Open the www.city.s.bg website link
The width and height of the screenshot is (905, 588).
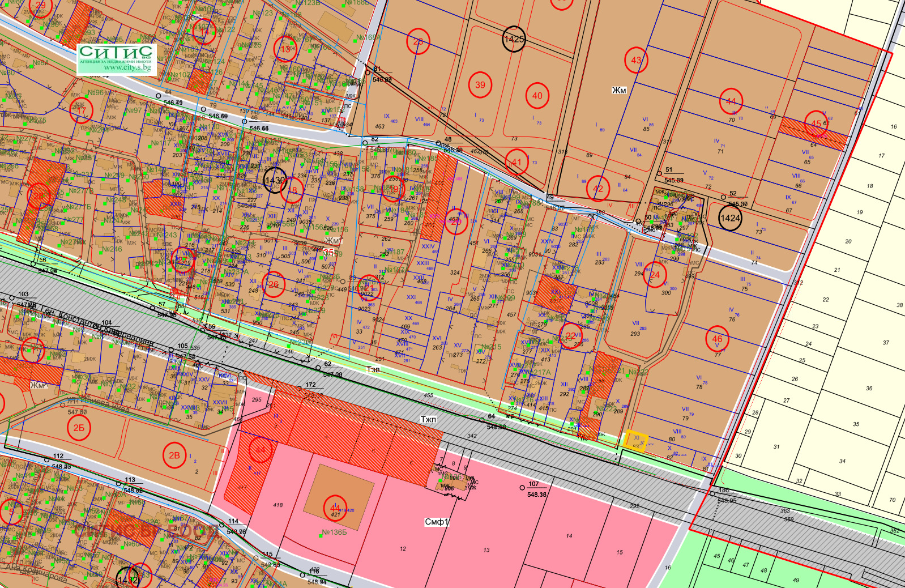[127, 68]
